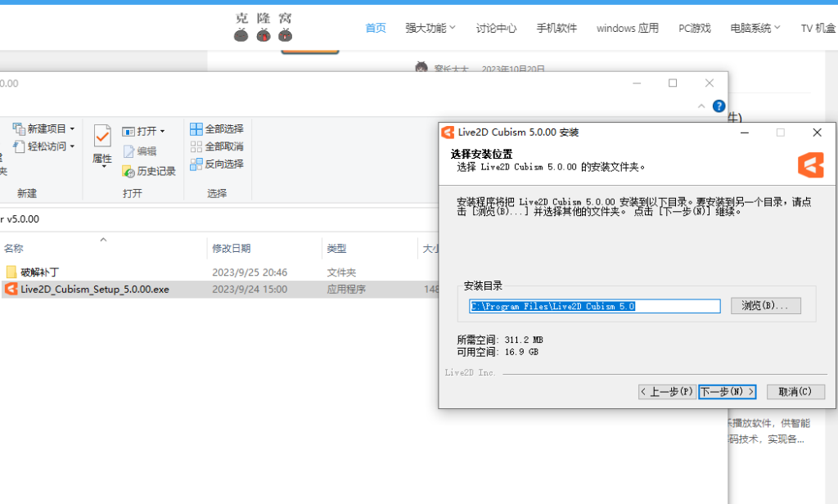Screen dimensions: 838x504
Task: Minimize the Live2D Cubism installer window
Action: click(x=745, y=133)
